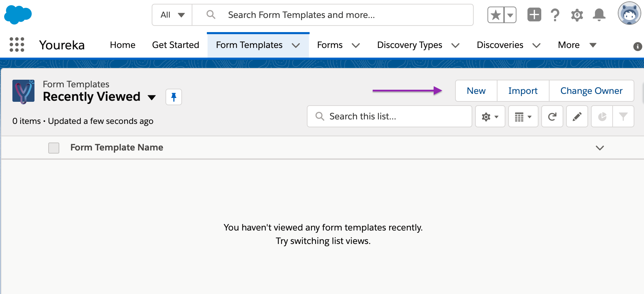Open the Setup gear icon in header
Screen dimensions: 644x294
tap(577, 15)
